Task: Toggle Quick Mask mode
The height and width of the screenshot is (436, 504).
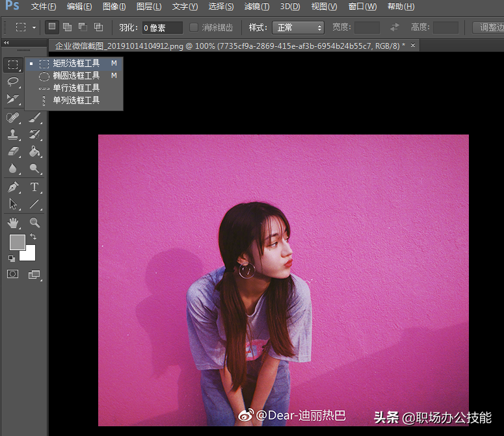Action: (13, 274)
